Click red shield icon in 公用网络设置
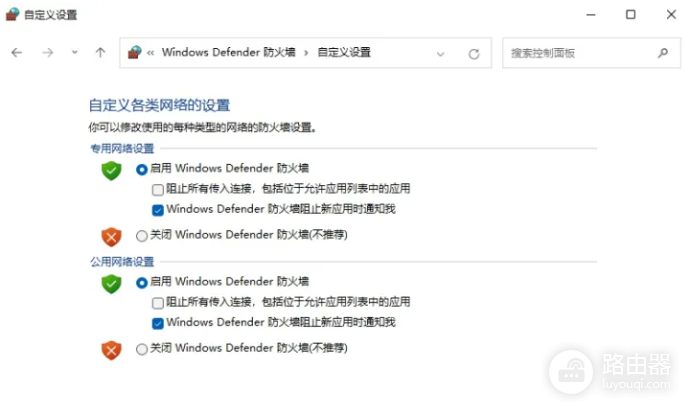 point(112,351)
